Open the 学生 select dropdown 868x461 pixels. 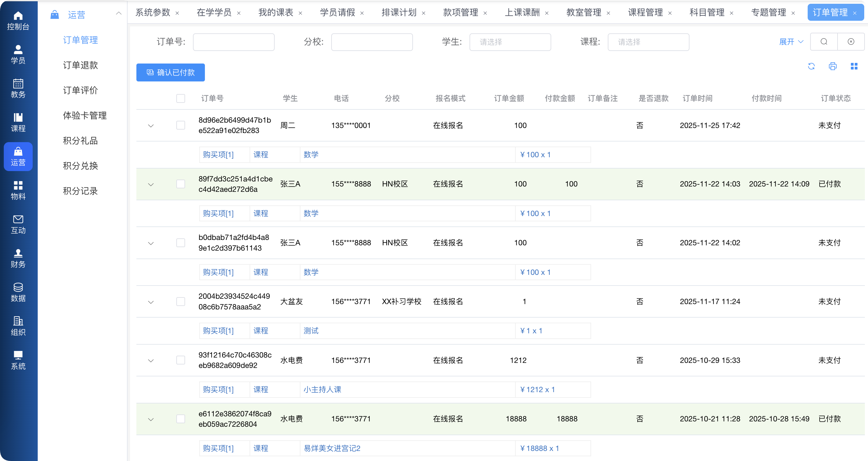coord(510,42)
